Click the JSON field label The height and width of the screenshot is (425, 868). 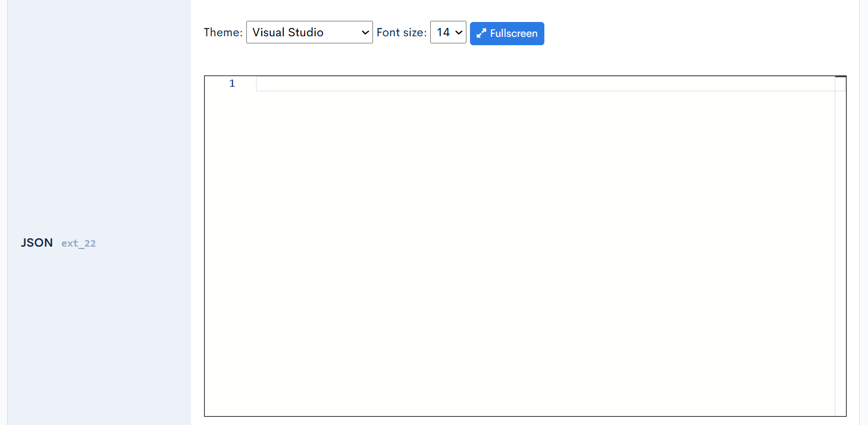pos(37,243)
